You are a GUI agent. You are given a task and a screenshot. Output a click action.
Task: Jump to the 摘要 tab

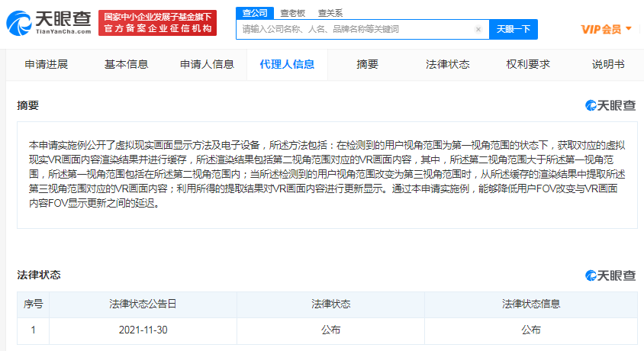click(x=367, y=64)
